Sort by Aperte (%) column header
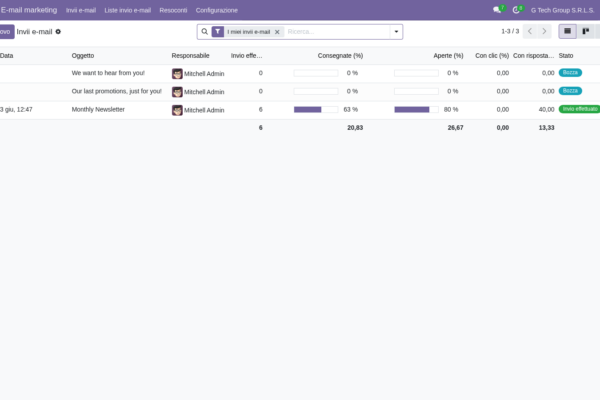This screenshot has height=400, width=600. [x=448, y=56]
